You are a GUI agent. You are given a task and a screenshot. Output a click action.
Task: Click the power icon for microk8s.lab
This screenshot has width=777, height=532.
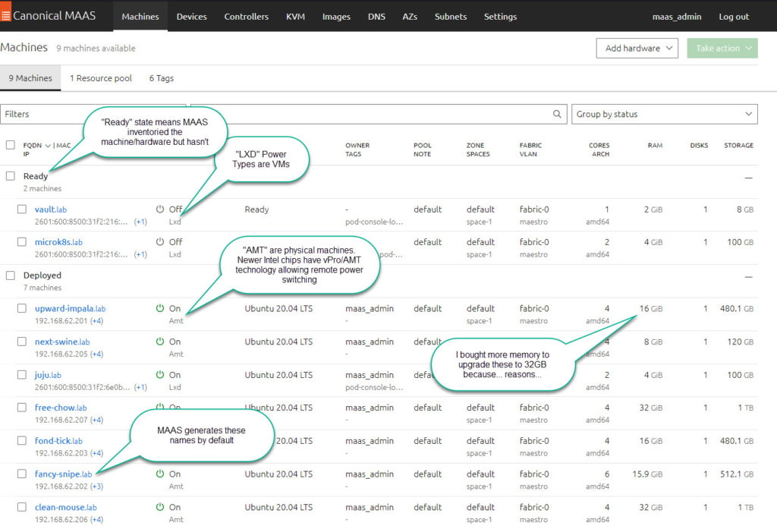[x=159, y=242]
